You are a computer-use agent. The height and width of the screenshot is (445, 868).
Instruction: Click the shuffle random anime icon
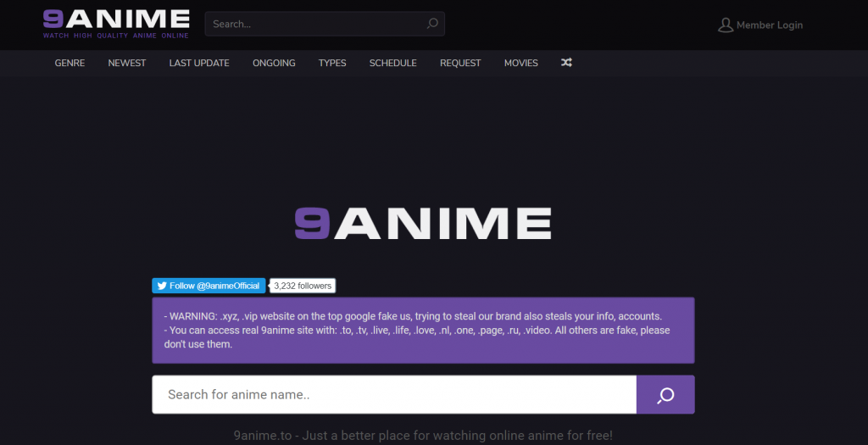(x=566, y=63)
